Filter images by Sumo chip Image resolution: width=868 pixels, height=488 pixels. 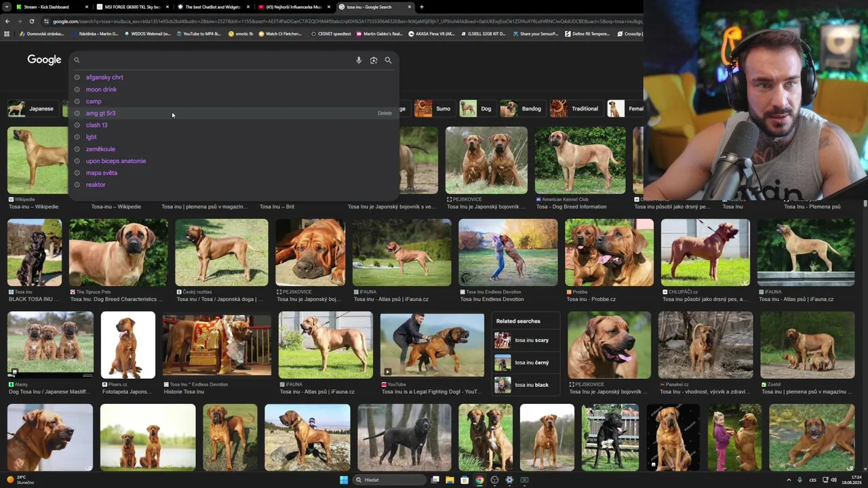[434, 108]
